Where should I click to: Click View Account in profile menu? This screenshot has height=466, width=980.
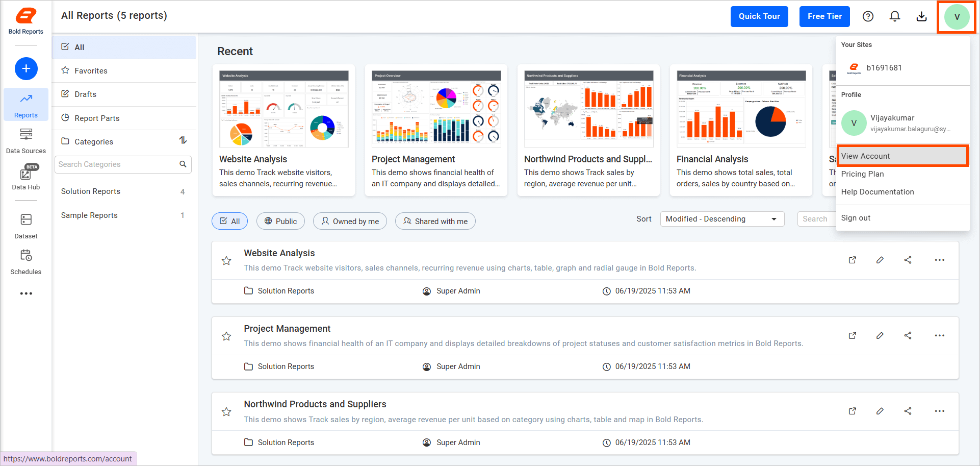tap(902, 156)
